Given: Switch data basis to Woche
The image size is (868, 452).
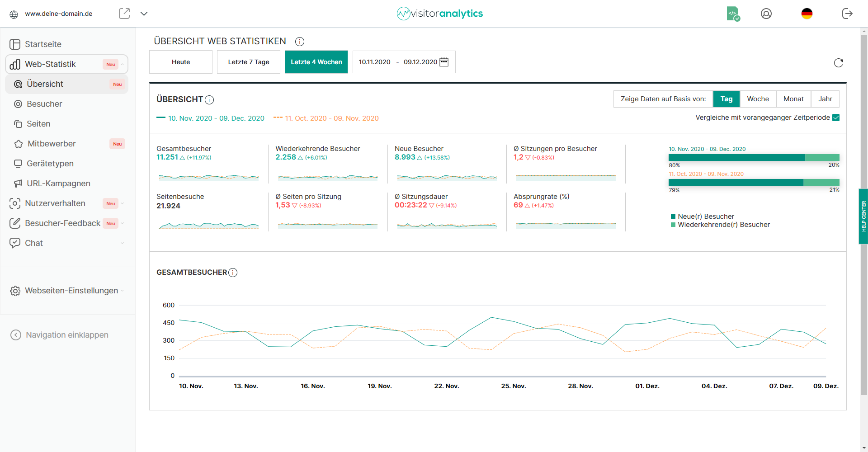Looking at the screenshot, I should coord(758,99).
